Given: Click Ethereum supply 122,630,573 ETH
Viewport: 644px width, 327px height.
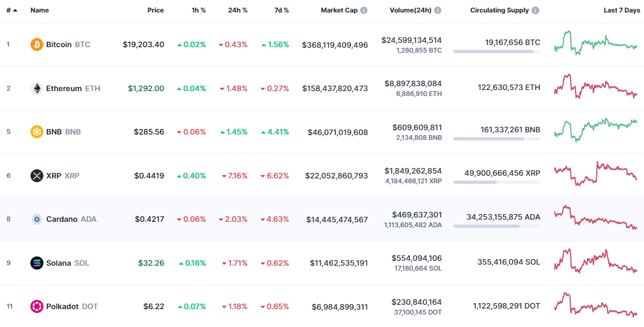Looking at the screenshot, I should pos(509,87).
